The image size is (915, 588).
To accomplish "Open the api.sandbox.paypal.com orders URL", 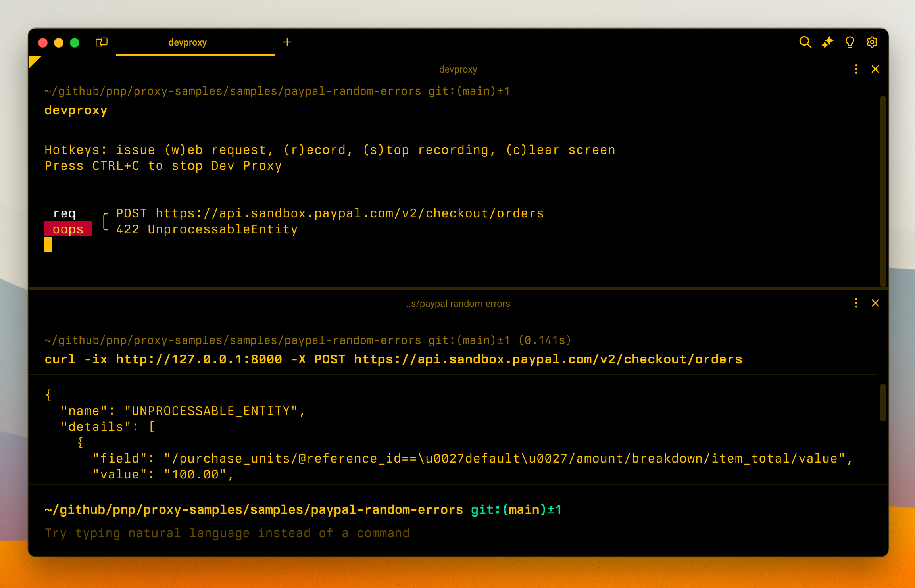I will click(349, 213).
